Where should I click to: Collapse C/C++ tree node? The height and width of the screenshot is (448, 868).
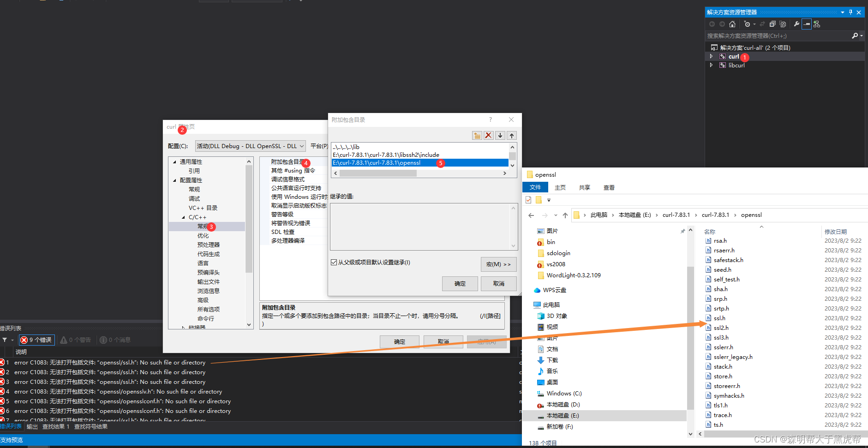click(183, 217)
